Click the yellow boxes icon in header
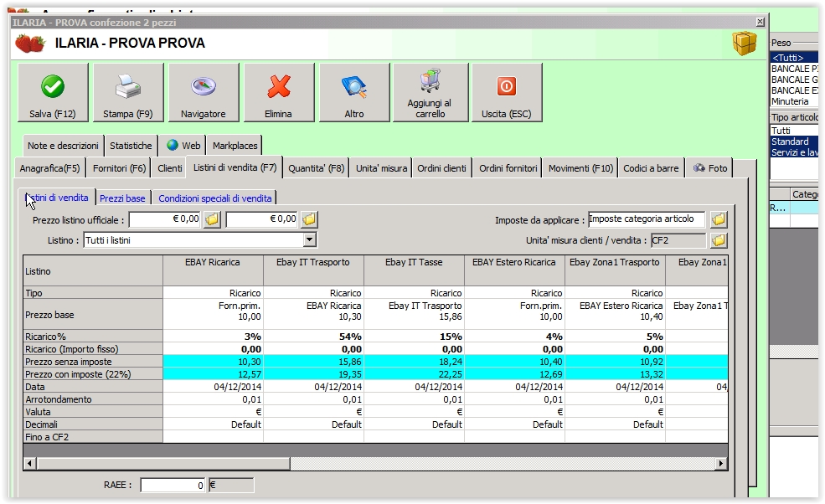Image resolution: width=825 pixels, height=504 pixels. coord(744,44)
